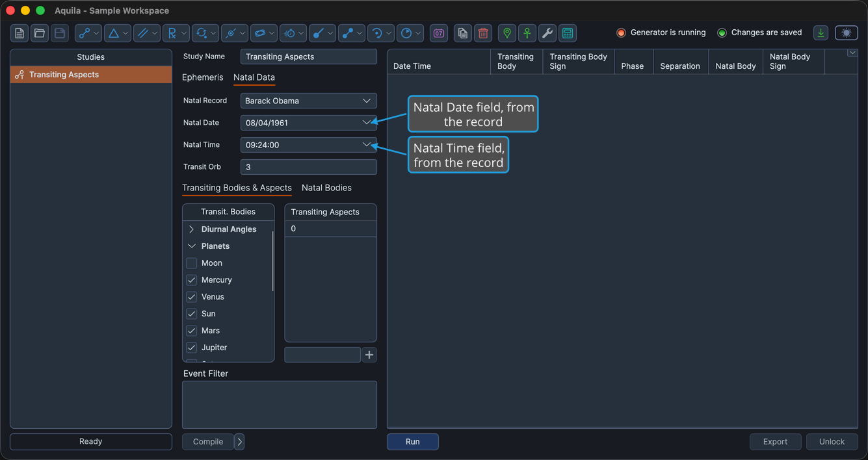
Task: Click the purple calendar 07 icon
Action: click(x=439, y=33)
